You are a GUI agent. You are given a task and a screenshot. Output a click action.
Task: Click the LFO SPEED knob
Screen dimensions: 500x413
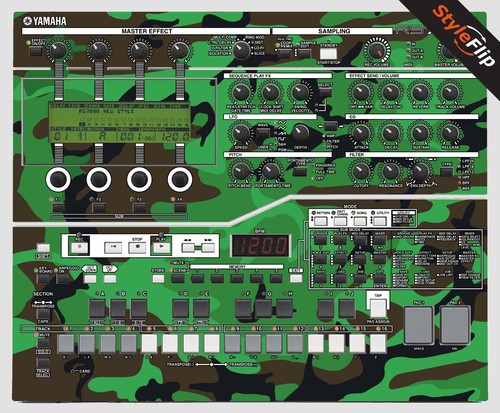(241, 133)
